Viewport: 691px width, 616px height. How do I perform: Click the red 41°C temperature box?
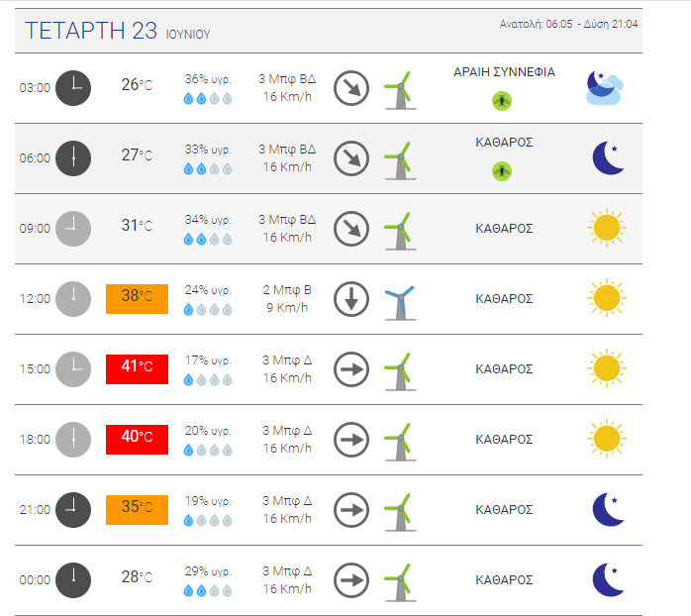point(137,369)
